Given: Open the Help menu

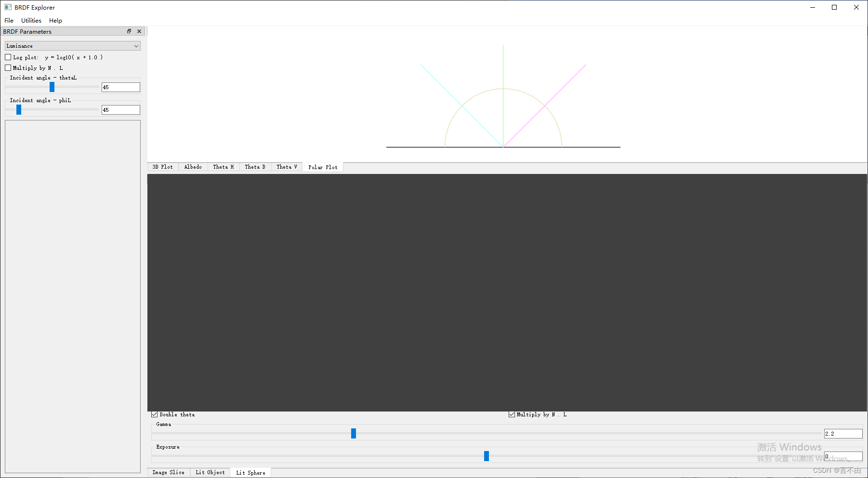Looking at the screenshot, I should click(55, 20).
